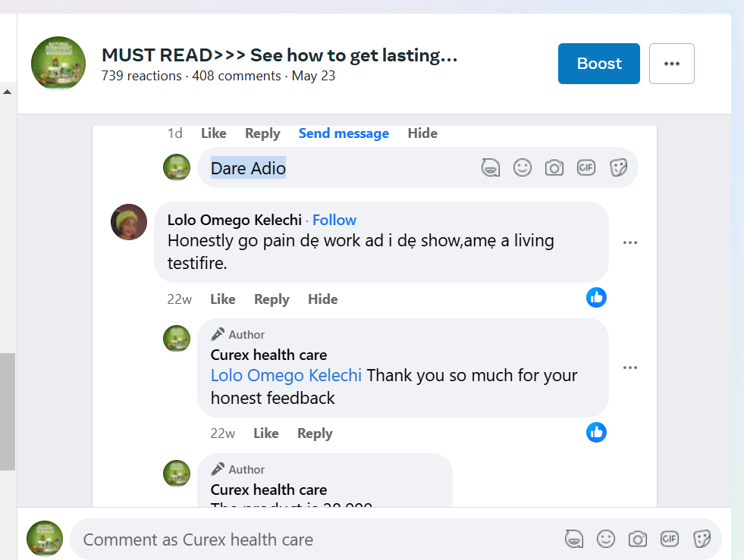This screenshot has width=744, height=560.
Task: Open the options menu on the Curex thank-you reply
Action: click(630, 368)
